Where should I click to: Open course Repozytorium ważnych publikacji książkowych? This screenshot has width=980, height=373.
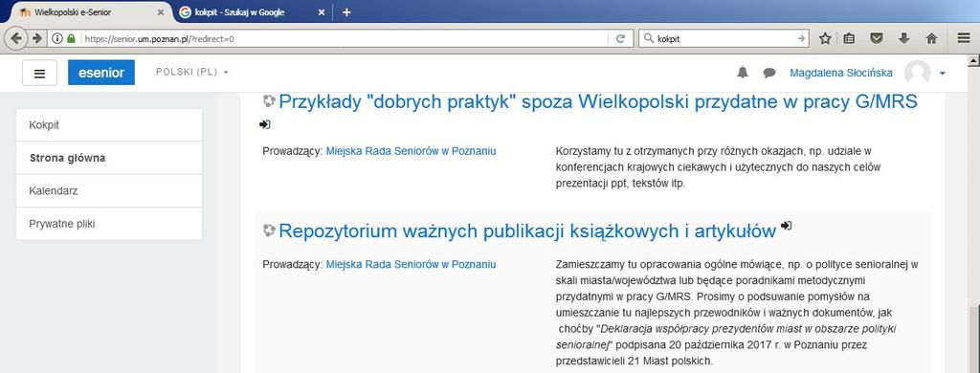click(527, 231)
